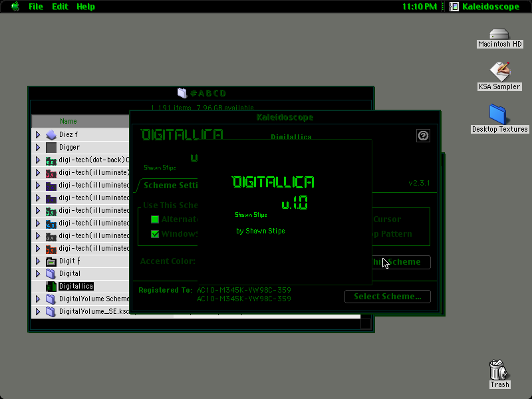Expand the digi-tech(dot-back) folder
The height and width of the screenshot is (399, 532).
(38, 160)
